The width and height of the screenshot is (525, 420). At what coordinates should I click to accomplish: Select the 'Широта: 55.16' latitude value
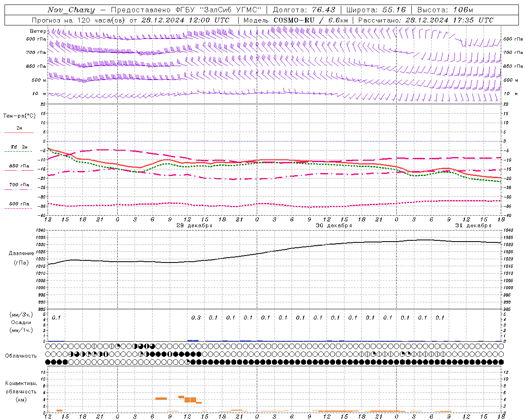click(x=376, y=10)
